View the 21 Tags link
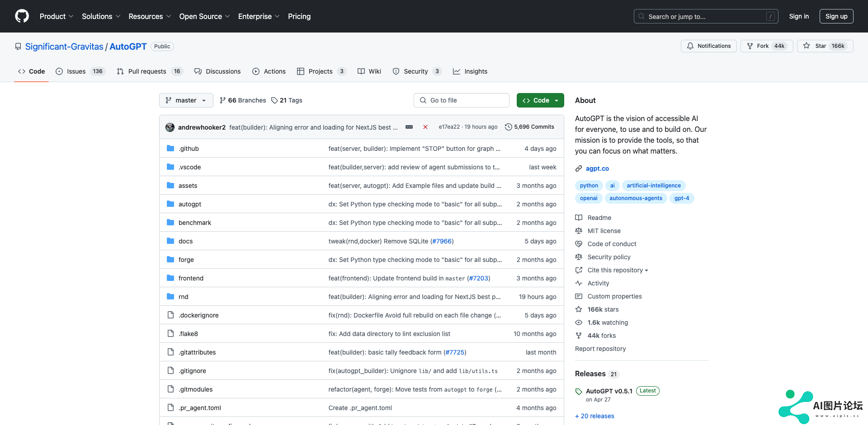Image resolution: width=868 pixels, height=425 pixels. 287,100
